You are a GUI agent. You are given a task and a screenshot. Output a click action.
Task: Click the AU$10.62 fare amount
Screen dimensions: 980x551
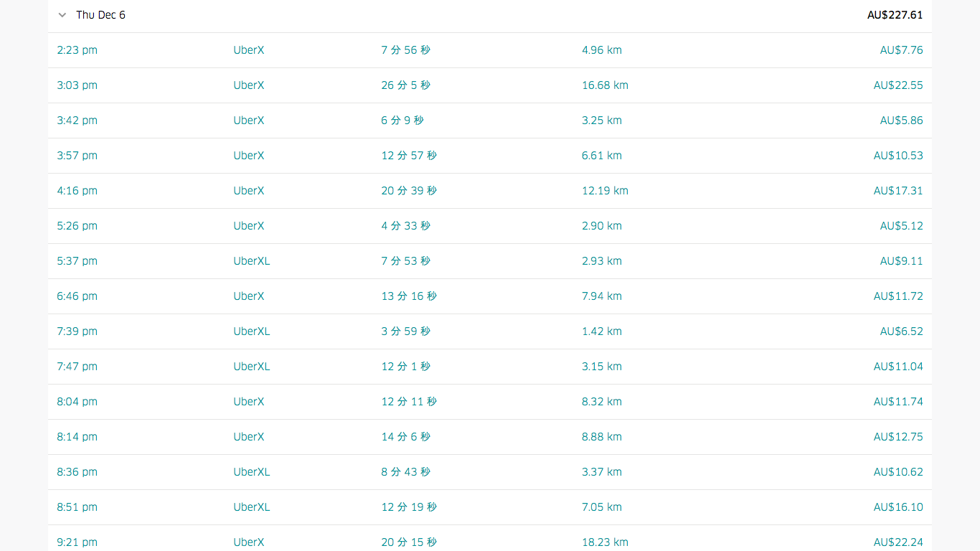click(x=898, y=472)
